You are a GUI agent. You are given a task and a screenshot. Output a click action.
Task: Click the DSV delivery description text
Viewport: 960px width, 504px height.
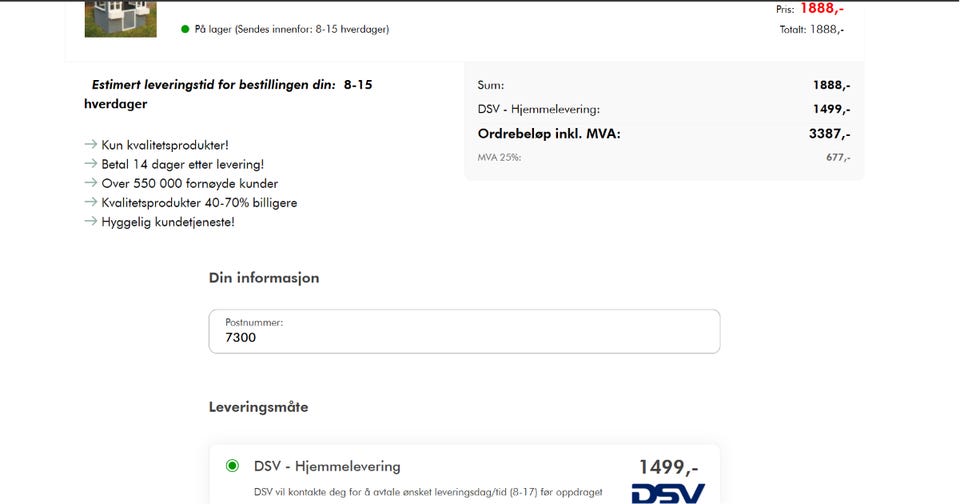[428, 492]
